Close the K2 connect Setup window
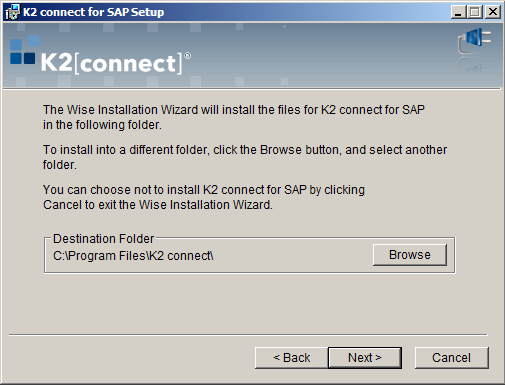Viewport: 505px width, 385px height. tap(493, 12)
